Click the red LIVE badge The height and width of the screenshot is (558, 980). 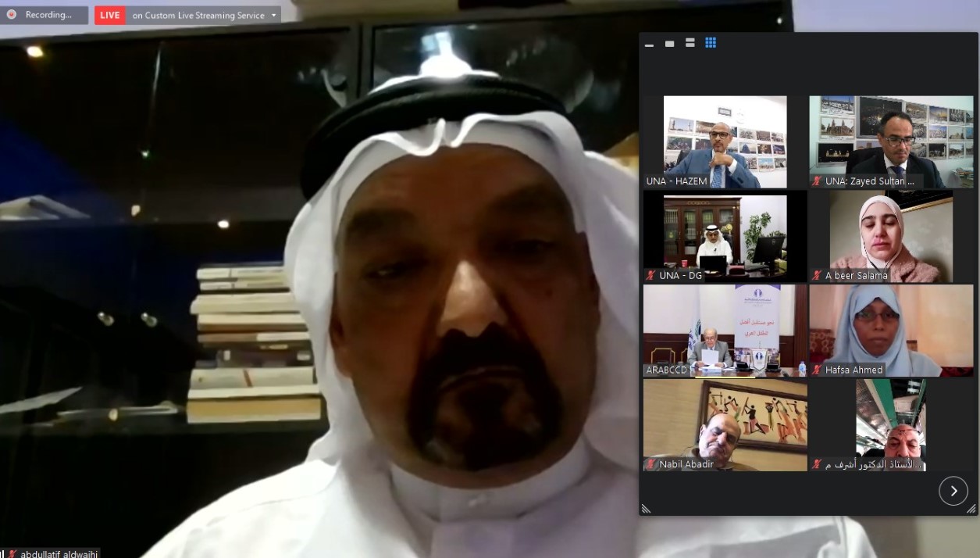coord(110,16)
